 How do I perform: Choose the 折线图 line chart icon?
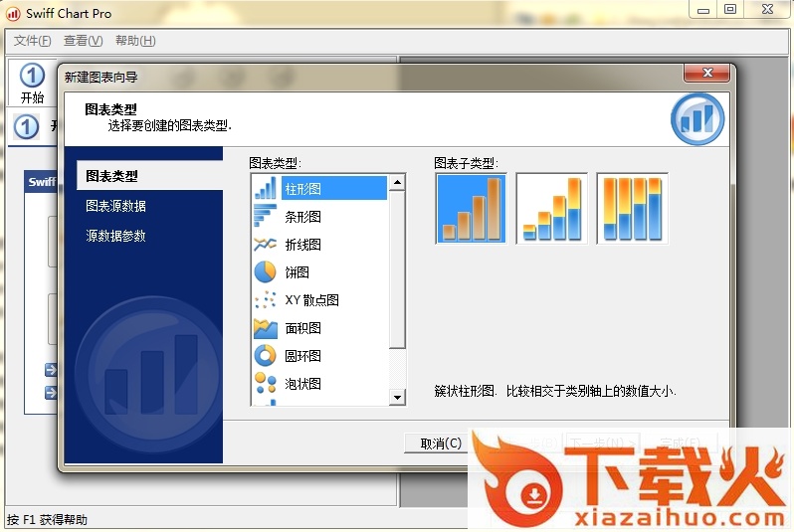coord(266,245)
